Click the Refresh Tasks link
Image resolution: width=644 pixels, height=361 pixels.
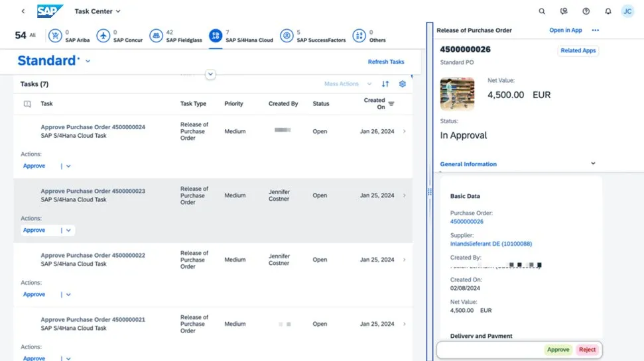pos(386,62)
